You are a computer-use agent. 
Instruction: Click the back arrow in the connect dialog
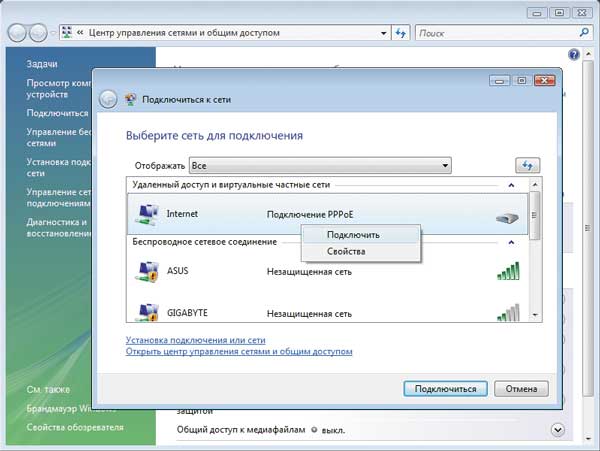pos(108,100)
